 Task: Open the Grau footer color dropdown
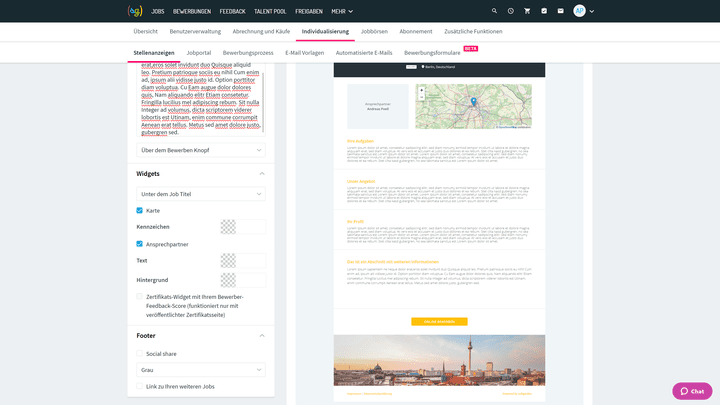(201, 370)
